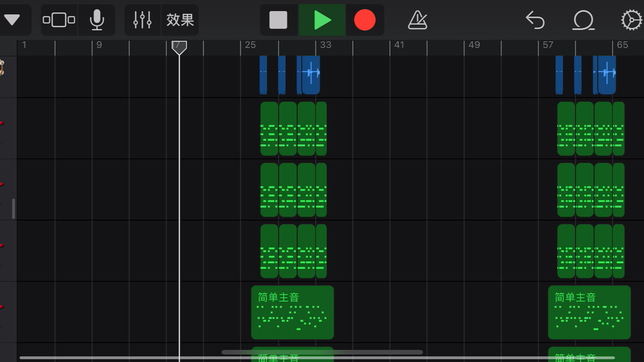Open the song settings gear
This screenshot has height=362, width=644.
pyautogui.click(x=631, y=20)
